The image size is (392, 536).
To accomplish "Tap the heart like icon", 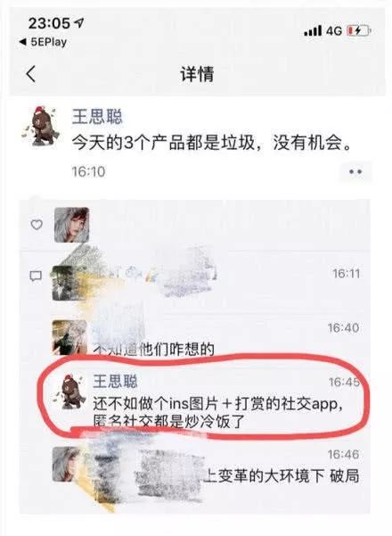I will (x=37, y=225).
